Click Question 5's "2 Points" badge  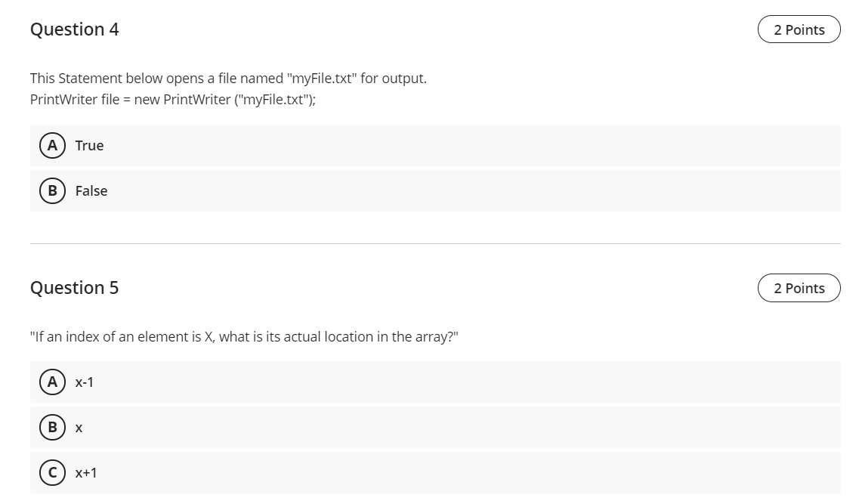[x=799, y=288]
